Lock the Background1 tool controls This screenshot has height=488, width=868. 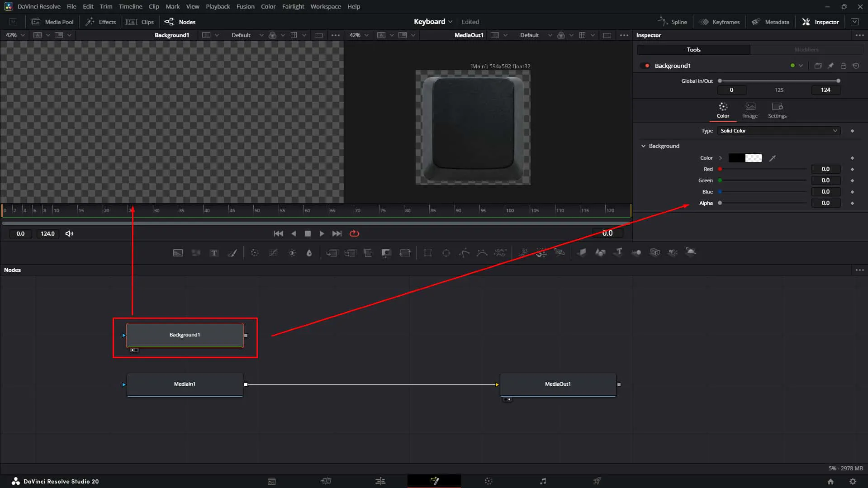pos(844,66)
